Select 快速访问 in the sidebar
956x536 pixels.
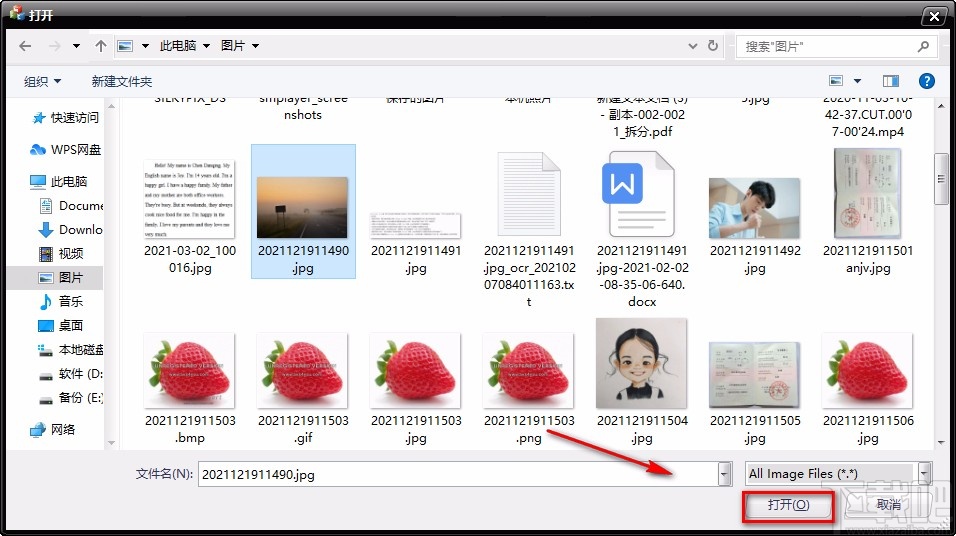tap(66, 118)
